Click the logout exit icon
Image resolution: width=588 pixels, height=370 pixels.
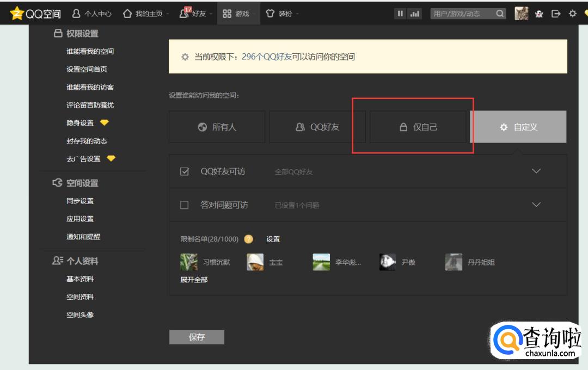coord(556,14)
